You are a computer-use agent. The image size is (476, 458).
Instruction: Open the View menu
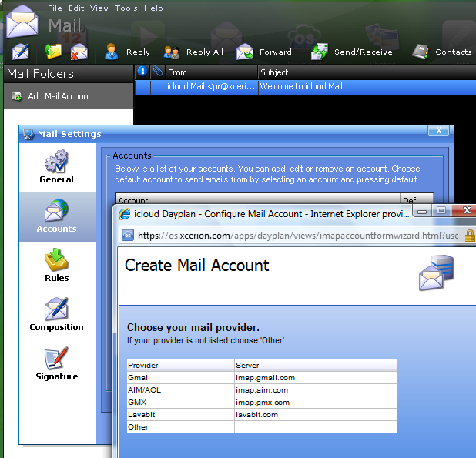click(99, 8)
